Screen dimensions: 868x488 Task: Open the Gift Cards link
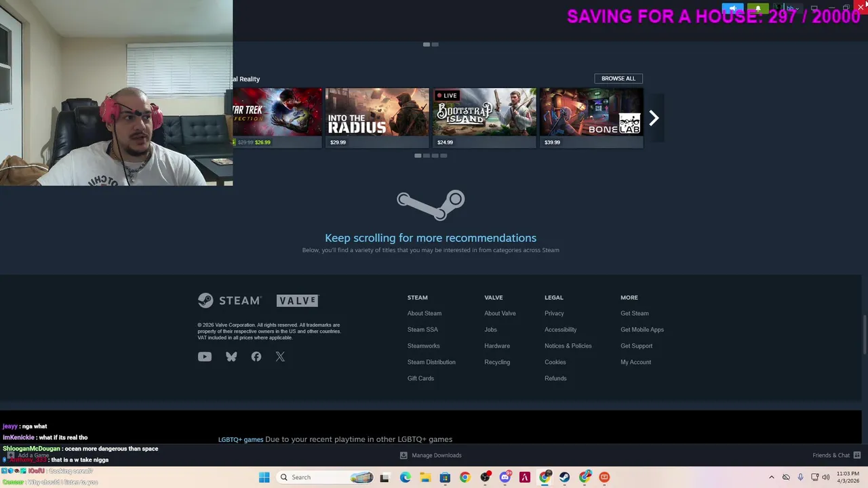420,378
